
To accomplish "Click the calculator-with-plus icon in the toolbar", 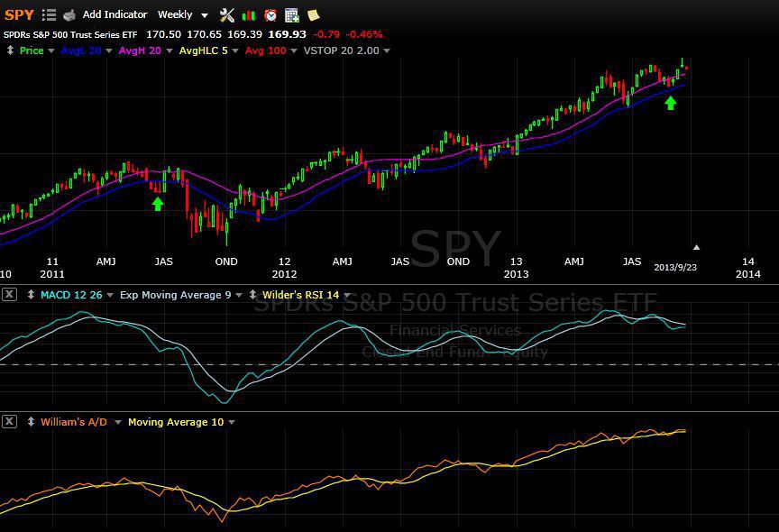I will click(x=291, y=15).
